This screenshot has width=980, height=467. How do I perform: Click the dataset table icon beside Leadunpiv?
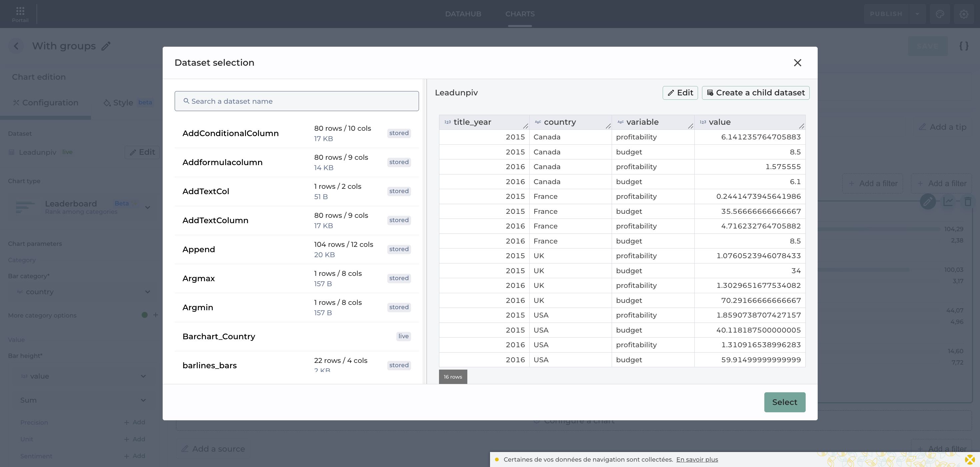coord(11,152)
